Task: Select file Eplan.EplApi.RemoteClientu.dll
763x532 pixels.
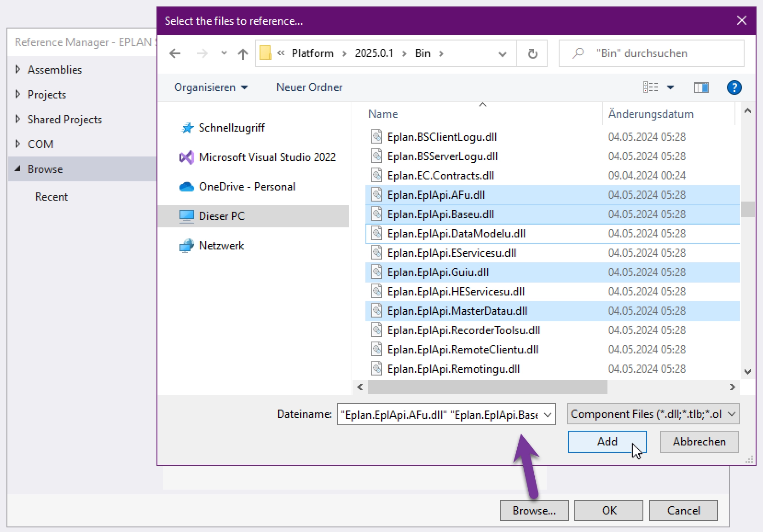Action: tap(552, 349)
